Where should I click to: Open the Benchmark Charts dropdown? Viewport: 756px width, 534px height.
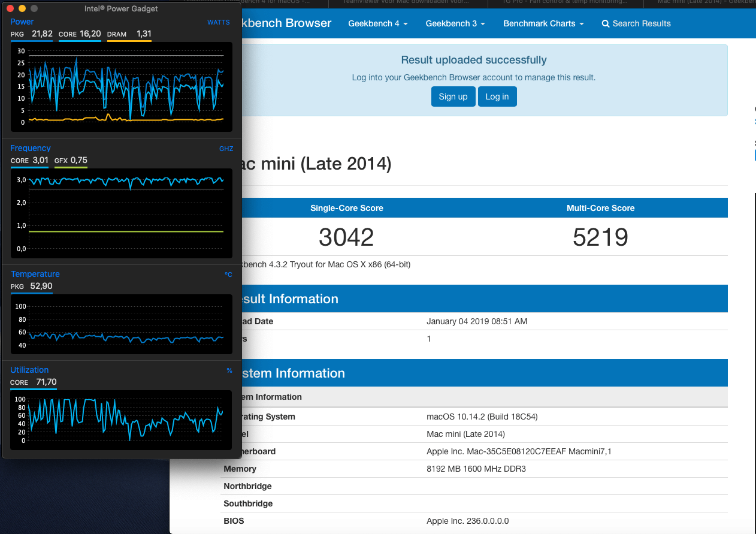click(x=543, y=23)
